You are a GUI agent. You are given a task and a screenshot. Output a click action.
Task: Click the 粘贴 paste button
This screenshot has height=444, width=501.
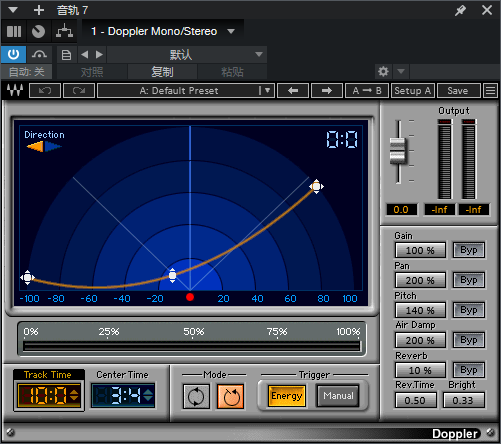[232, 72]
